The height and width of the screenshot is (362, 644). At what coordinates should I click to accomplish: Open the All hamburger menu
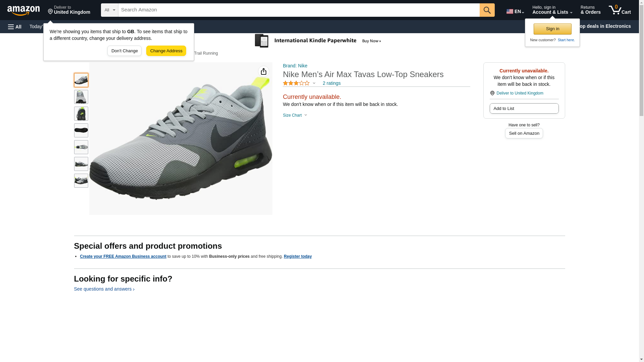pos(15,26)
